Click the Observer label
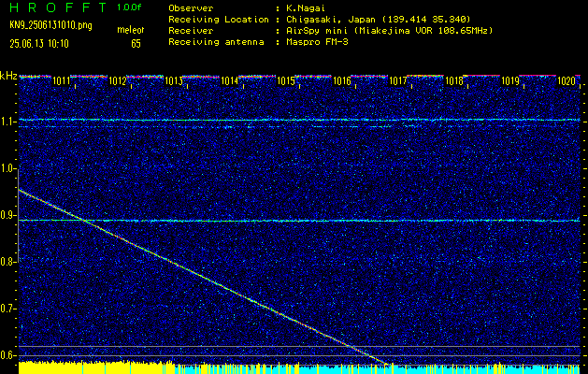This screenshot has height=374, width=588. pos(191,8)
